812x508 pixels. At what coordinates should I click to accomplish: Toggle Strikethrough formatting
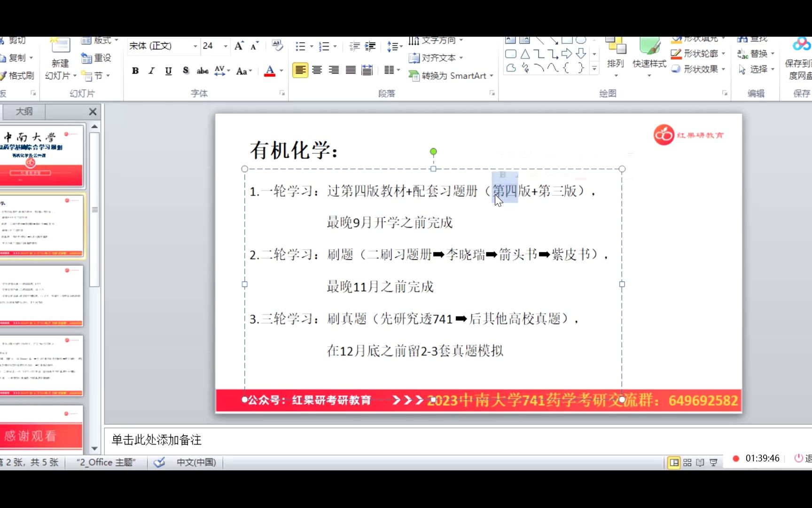(203, 71)
